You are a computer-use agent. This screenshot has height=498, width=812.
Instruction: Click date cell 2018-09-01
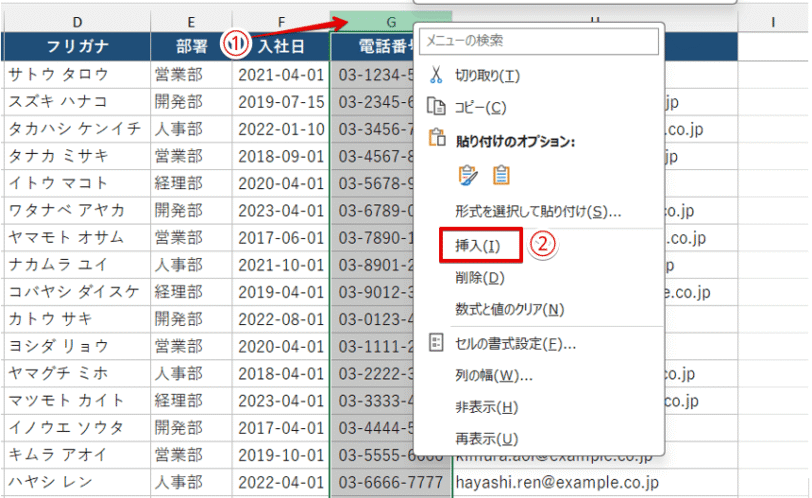[x=281, y=156]
